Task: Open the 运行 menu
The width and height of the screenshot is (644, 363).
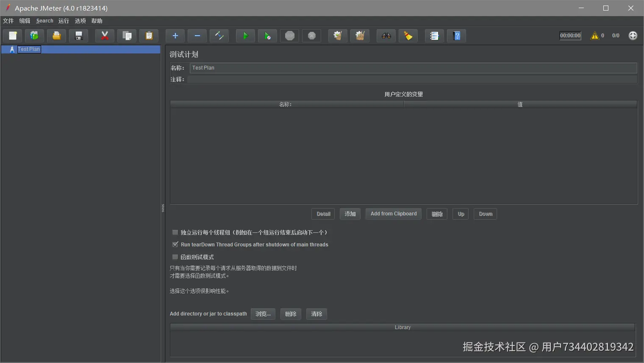Action: (x=64, y=21)
